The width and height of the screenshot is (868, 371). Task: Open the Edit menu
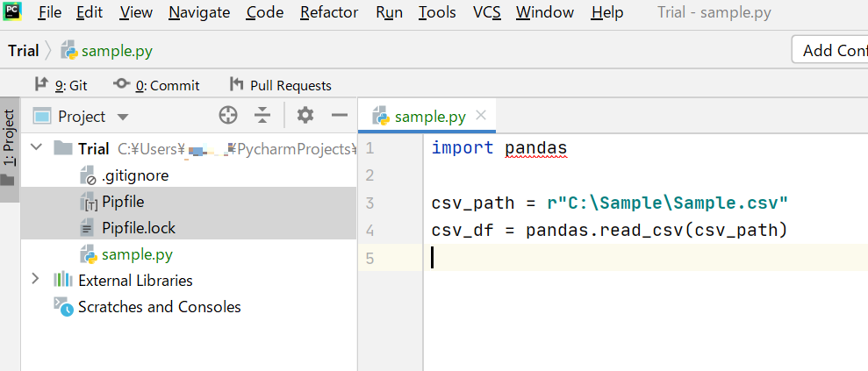coord(90,12)
